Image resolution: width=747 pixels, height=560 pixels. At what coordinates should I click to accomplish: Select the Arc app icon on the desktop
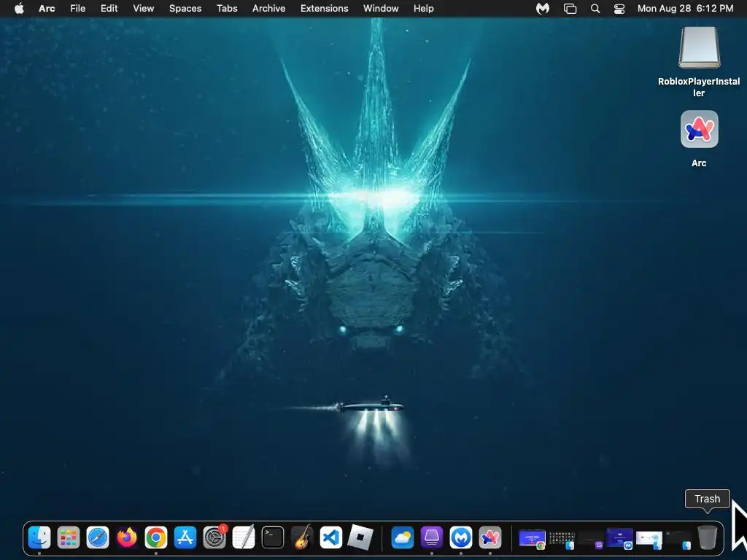(x=699, y=129)
